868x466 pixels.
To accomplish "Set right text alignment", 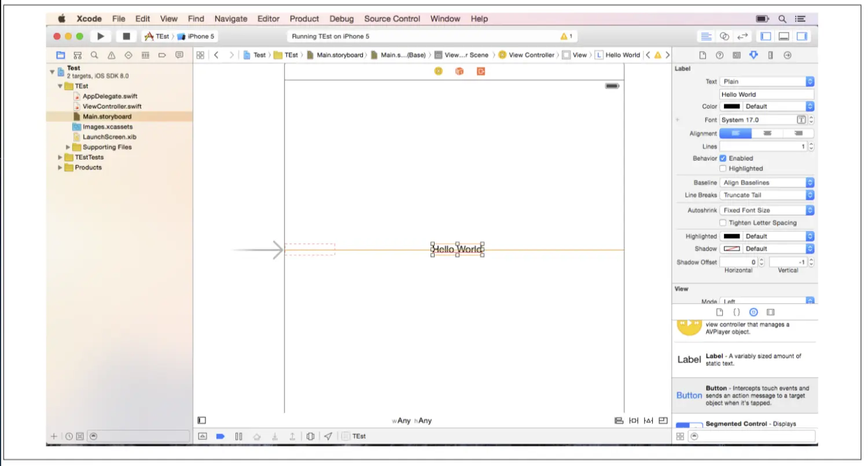I will [x=799, y=134].
